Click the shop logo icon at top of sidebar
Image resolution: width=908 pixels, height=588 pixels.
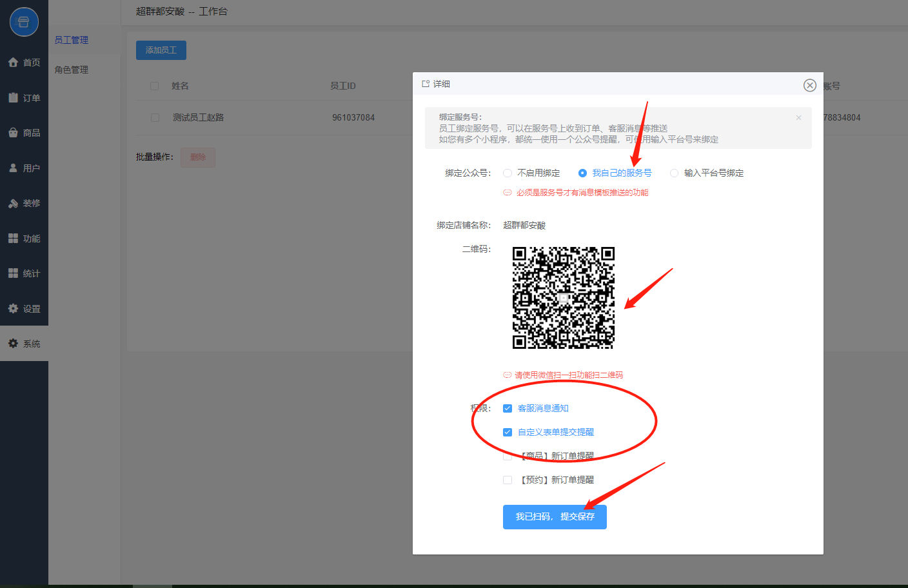24,22
